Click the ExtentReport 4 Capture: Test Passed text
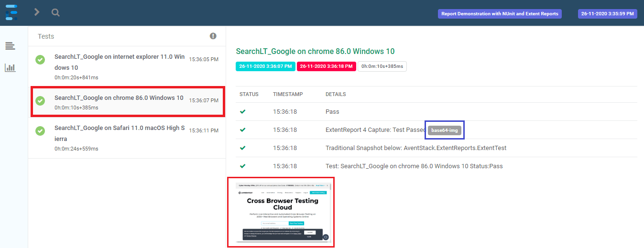 375,130
